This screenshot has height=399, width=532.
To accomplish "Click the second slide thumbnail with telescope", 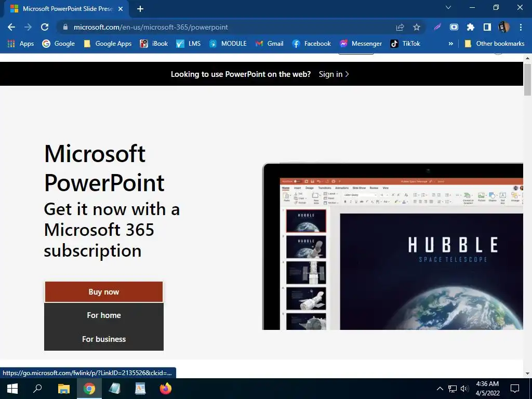I will point(306,247).
